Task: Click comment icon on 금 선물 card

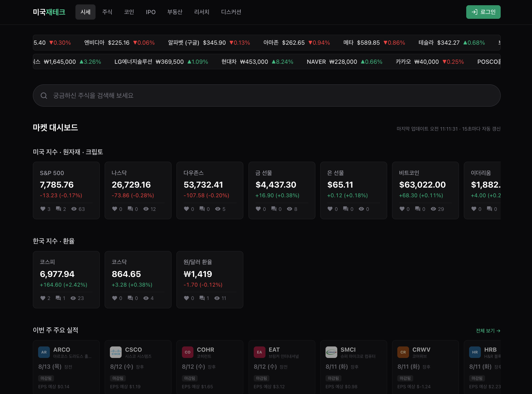Action: click(274, 209)
